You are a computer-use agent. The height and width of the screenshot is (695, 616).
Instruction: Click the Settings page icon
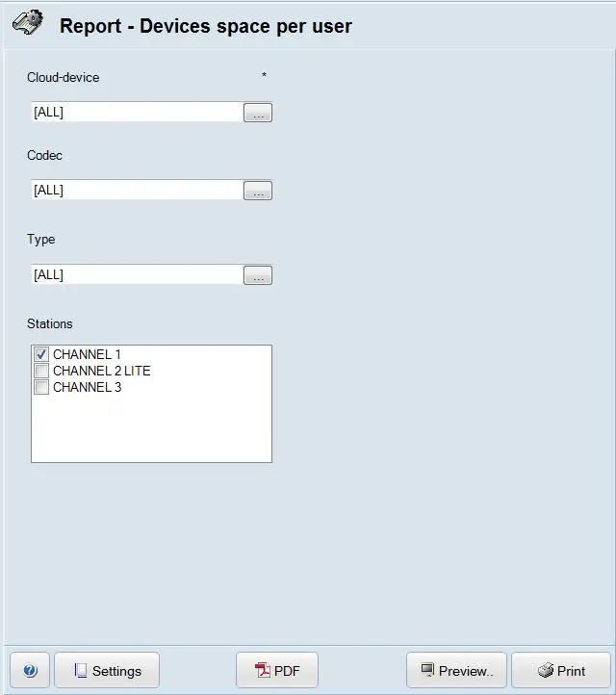(81, 671)
